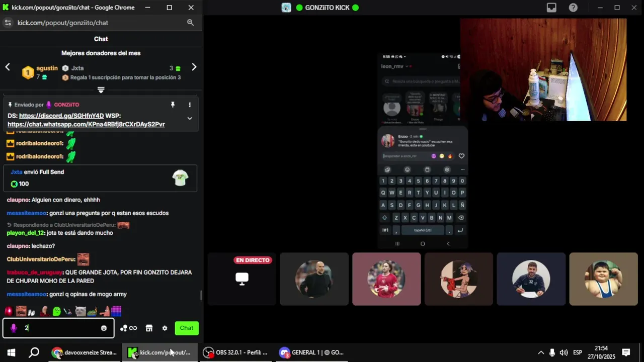Open Windows taskbar search

(34, 352)
